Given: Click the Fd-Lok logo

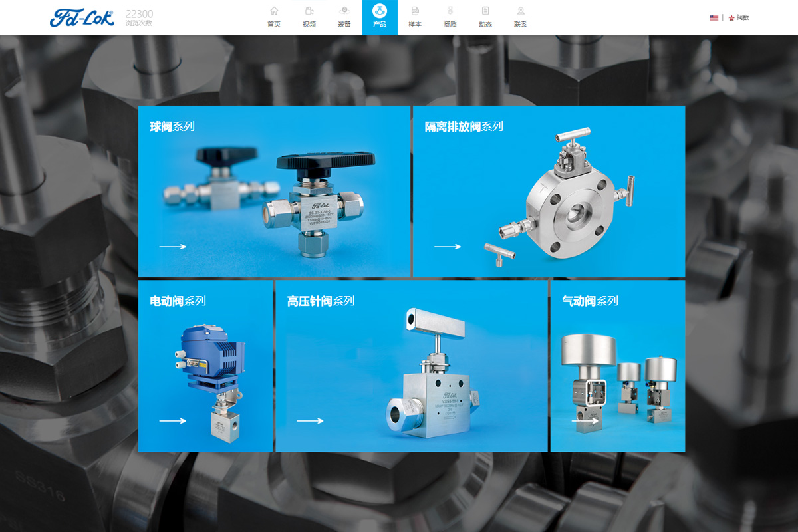Looking at the screenshot, I should click(82, 17).
